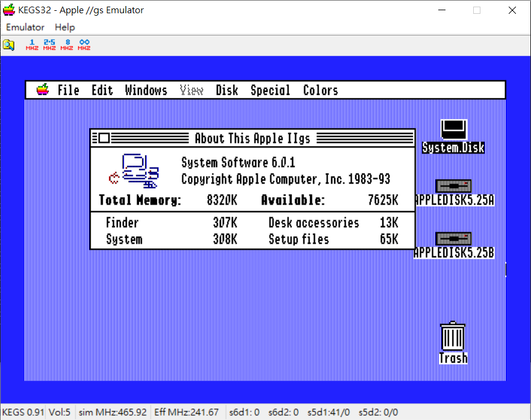The height and width of the screenshot is (420, 531).
Task: Click the 307K Finder value
Action: click(x=225, y=223)
